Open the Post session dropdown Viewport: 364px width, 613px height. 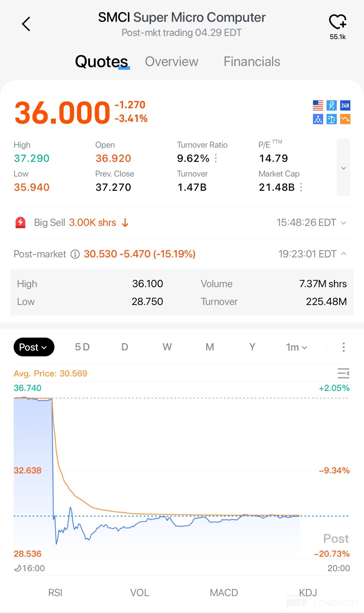pos(34,347)
